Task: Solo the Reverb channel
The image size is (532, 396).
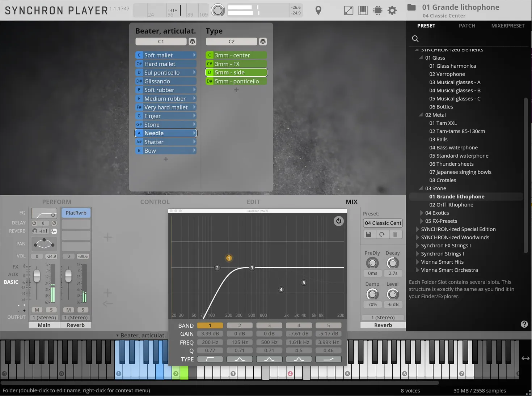Action: click(x=83, y=310)
